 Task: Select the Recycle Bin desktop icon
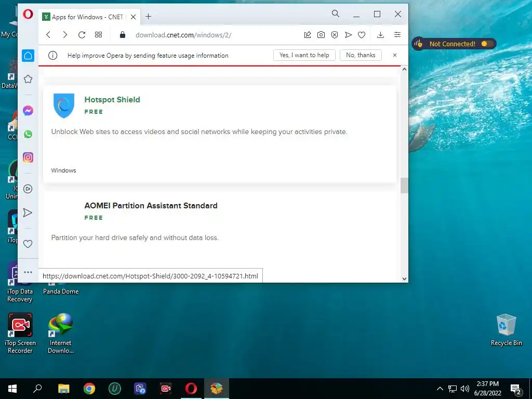[506, 329]
